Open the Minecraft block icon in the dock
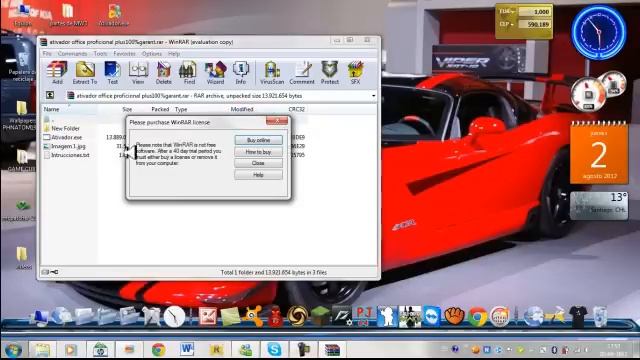 320,316
